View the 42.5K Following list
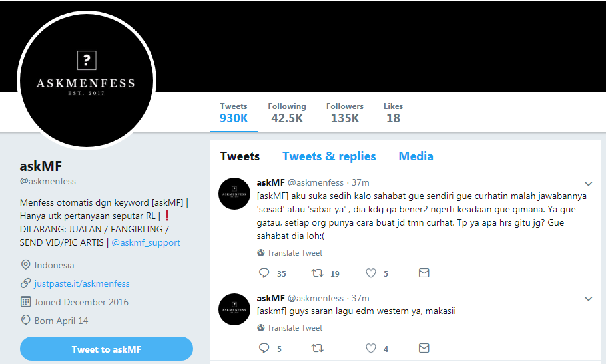This screenshot has height=364, width=606. [x=287, y=113]
